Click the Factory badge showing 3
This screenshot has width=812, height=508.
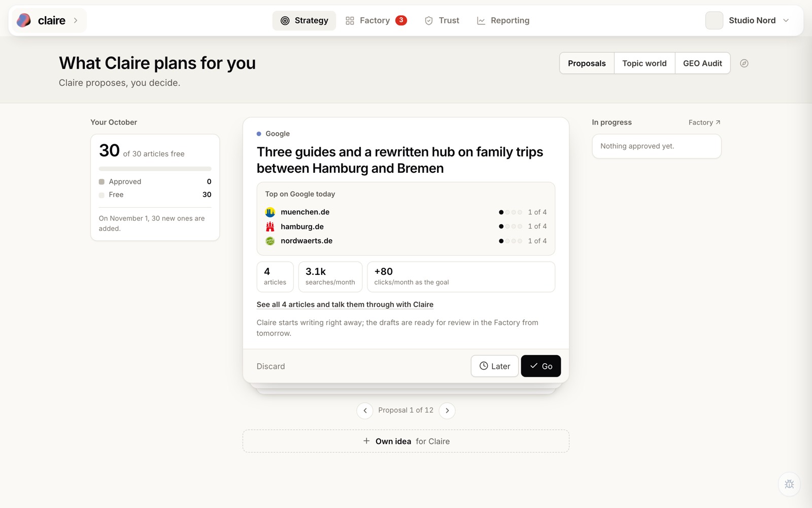tap(401, 20)
